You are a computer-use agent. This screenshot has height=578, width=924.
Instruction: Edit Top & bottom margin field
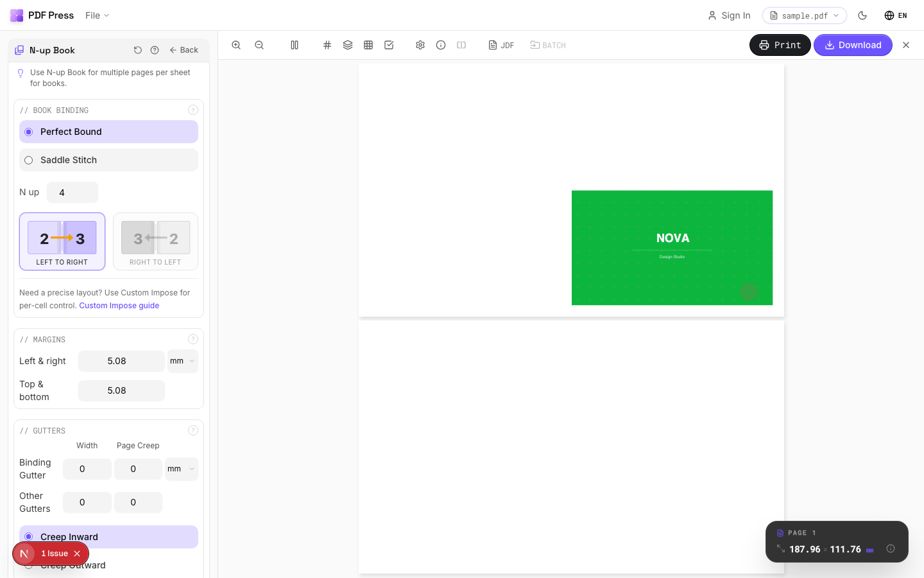pyautogui.click(x=121, y=390)
